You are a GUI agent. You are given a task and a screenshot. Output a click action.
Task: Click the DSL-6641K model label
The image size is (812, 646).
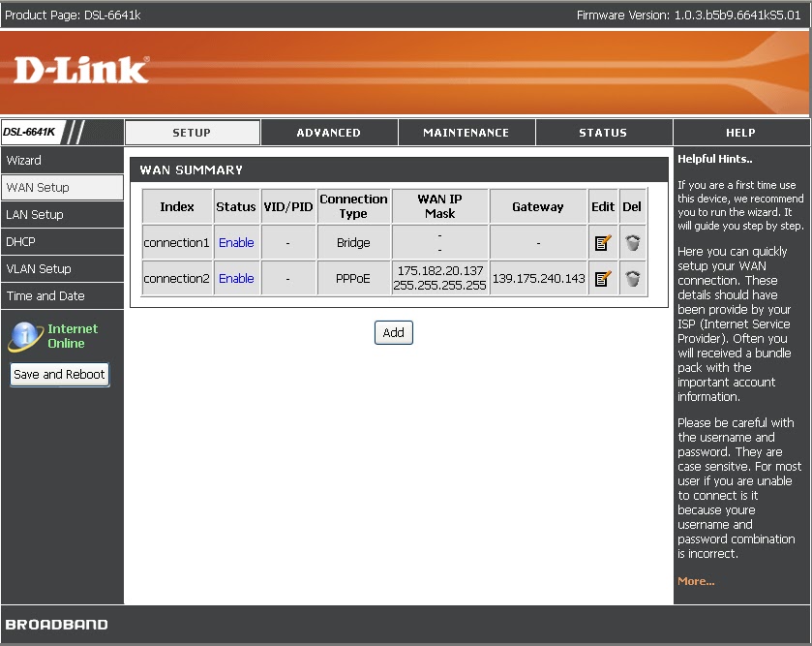[x=29, y=132]
